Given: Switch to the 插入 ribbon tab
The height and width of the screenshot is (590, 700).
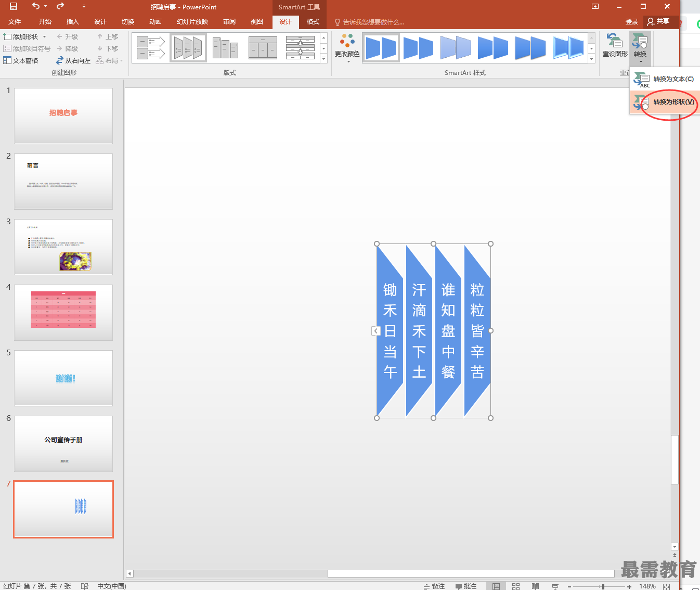Looking at the screenshot, I should (73, 22).
